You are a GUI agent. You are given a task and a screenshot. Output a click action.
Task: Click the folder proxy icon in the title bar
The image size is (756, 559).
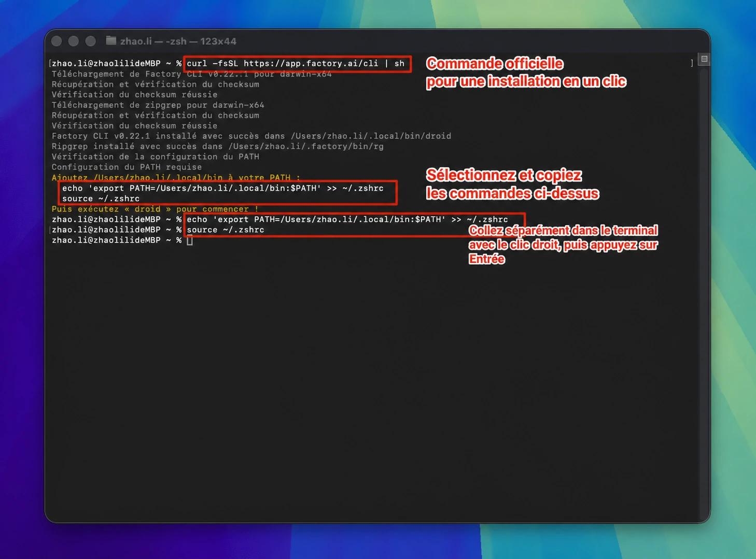[111, 41]
